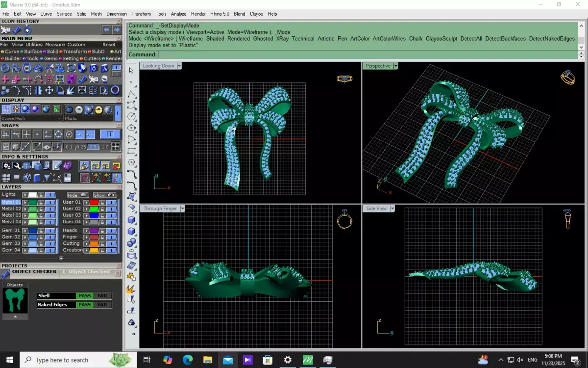
Task: Click the four-view layout icon in Display panel
Action: (57, 109)
